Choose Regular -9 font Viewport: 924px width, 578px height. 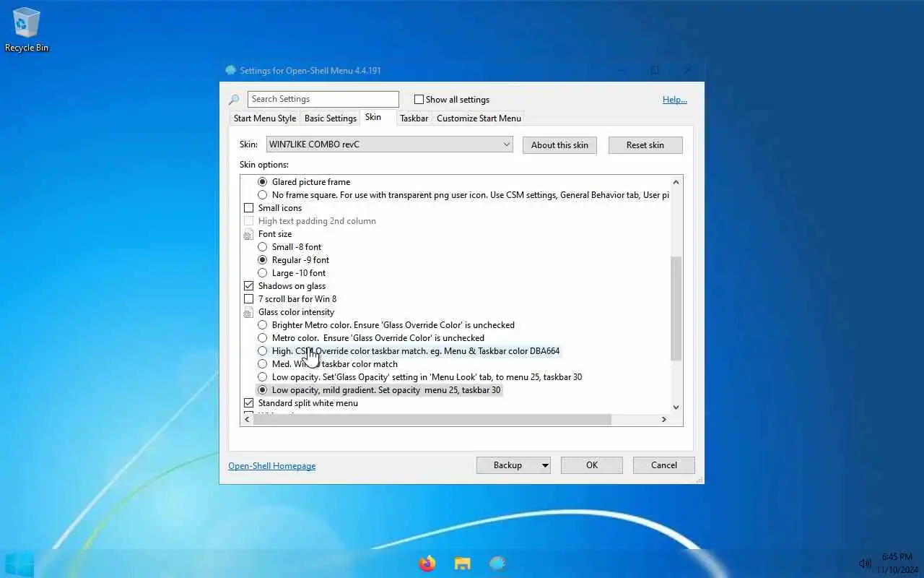click(x=263, y=260)
